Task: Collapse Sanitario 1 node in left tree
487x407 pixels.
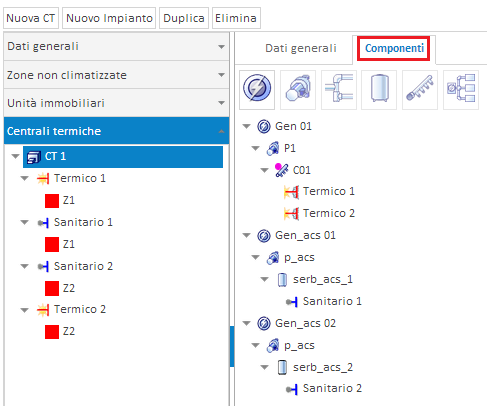Action: tap(24, 222)
